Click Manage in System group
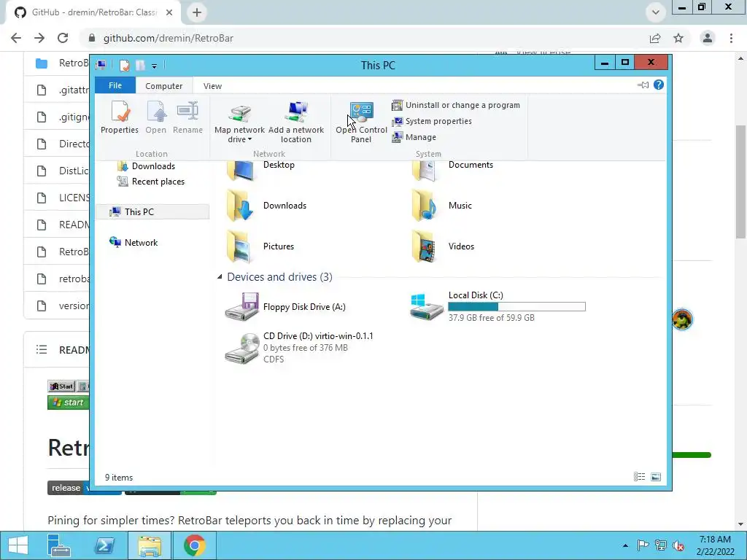 point(414,137)
